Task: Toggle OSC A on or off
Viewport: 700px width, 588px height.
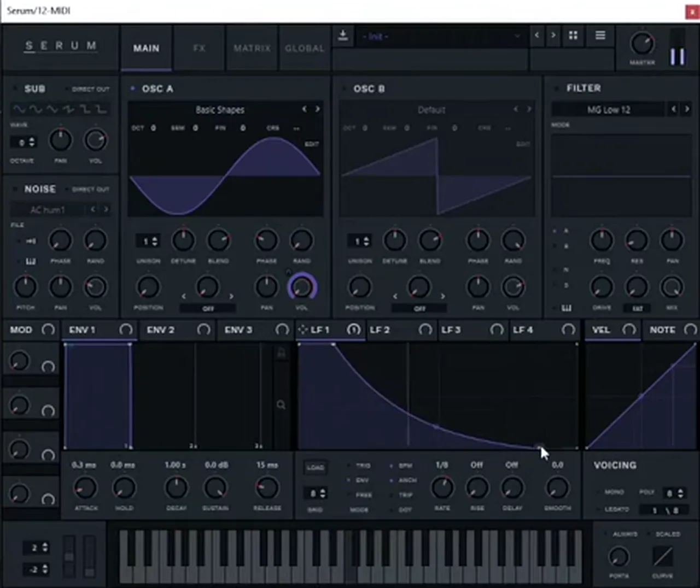Action: point(132,89)
